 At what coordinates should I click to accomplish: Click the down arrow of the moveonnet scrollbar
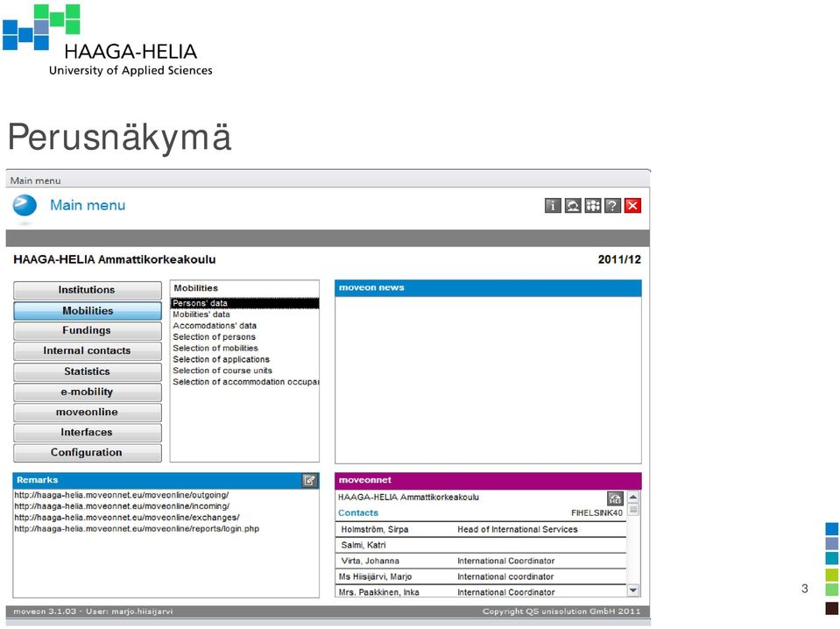[x=633, y=590]
